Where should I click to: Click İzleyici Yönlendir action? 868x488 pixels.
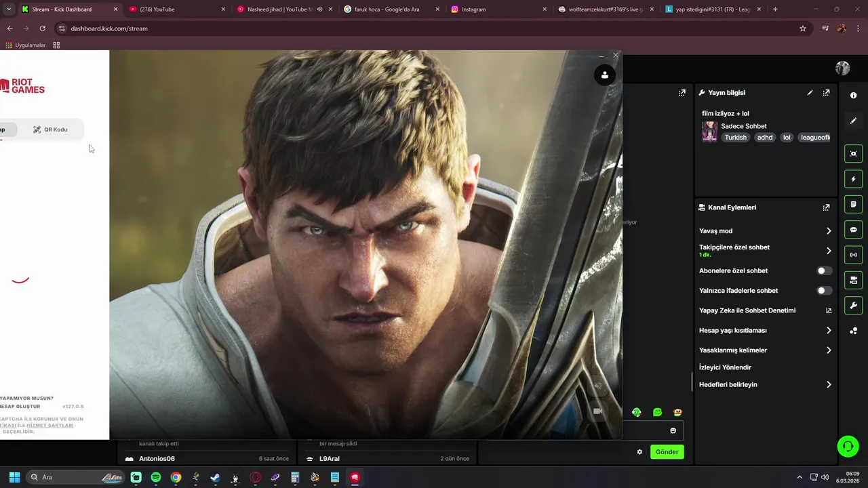click(725, 367)
